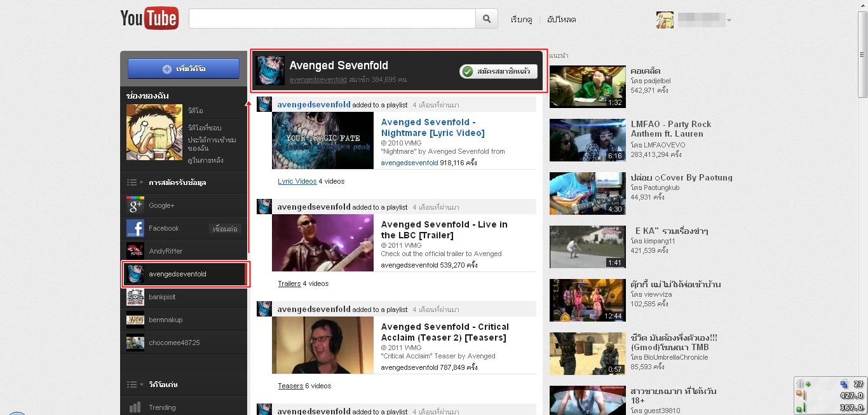Image resolution: width=868 pixels, height=415 pixels.
Task: Click the search magnifier button
Action: 486,19
